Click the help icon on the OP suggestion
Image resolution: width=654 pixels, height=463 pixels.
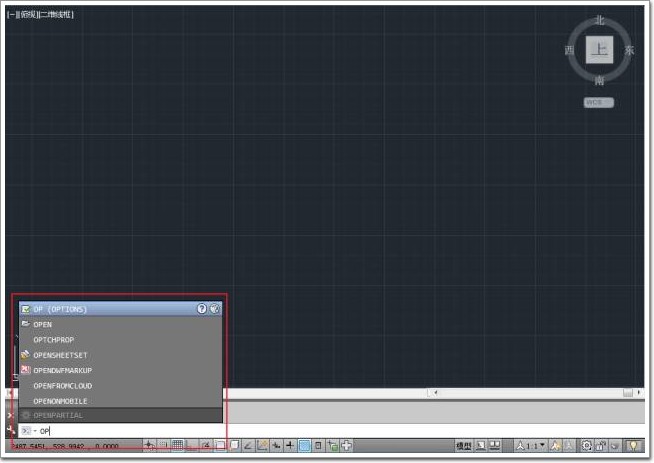click(x=201, y=309)
